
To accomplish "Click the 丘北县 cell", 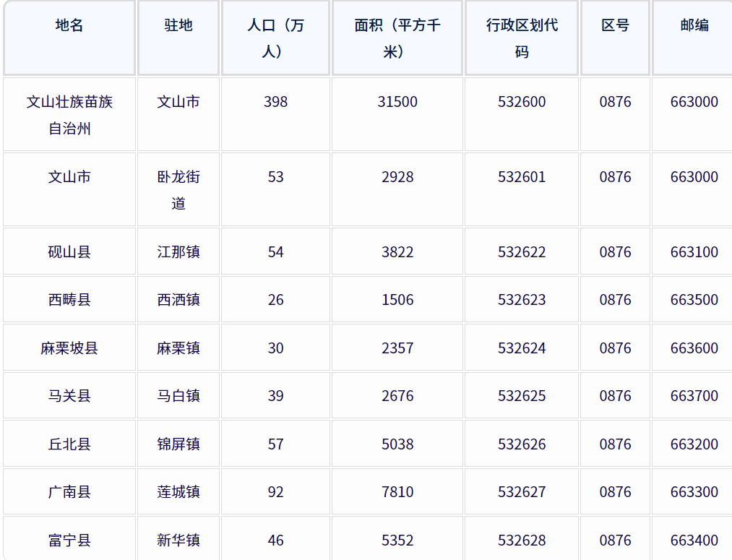I will (x=69, y=444).
